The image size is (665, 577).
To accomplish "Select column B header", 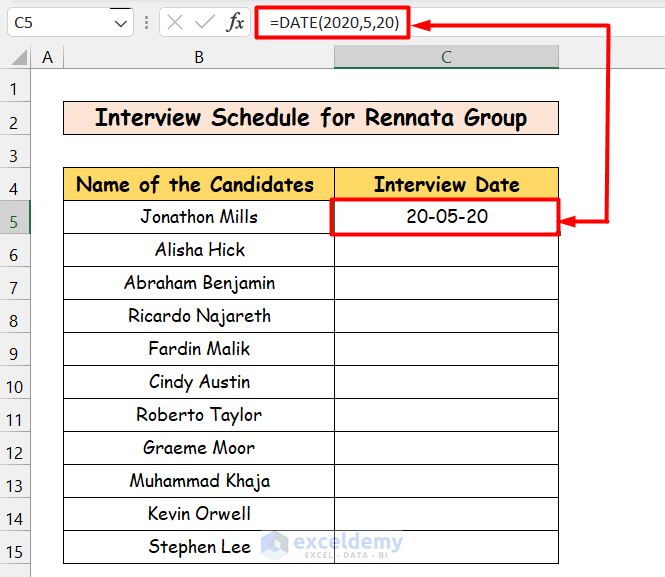I will pos(199,58).
